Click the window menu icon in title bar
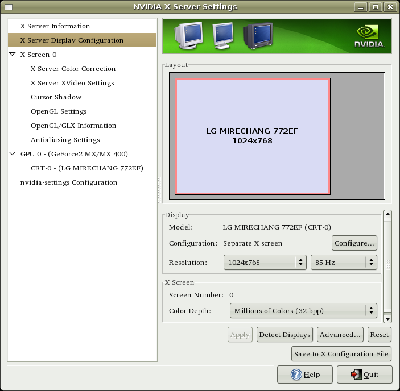This screenshot has width=400, height=391. tap(8, 7)
